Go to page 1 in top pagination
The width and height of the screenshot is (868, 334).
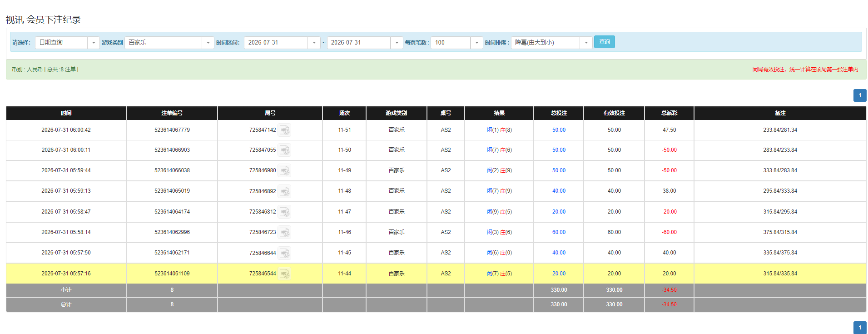(860, 95)
